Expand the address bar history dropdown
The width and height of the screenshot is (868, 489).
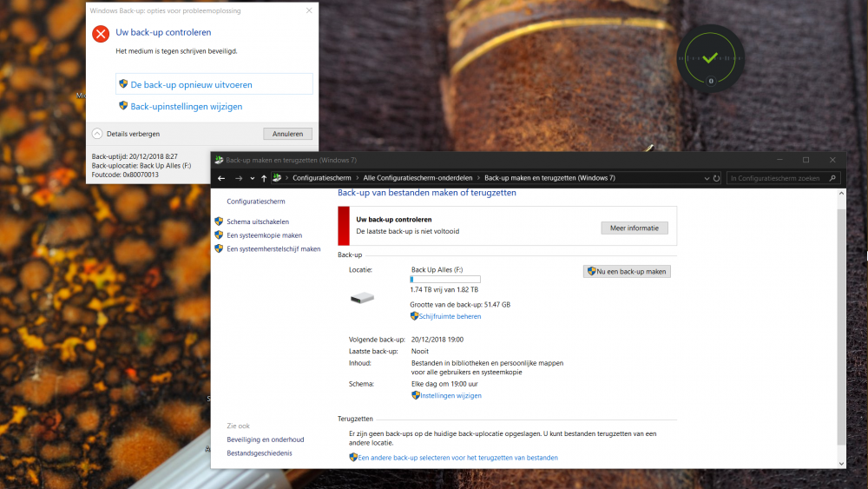point(707,178)
